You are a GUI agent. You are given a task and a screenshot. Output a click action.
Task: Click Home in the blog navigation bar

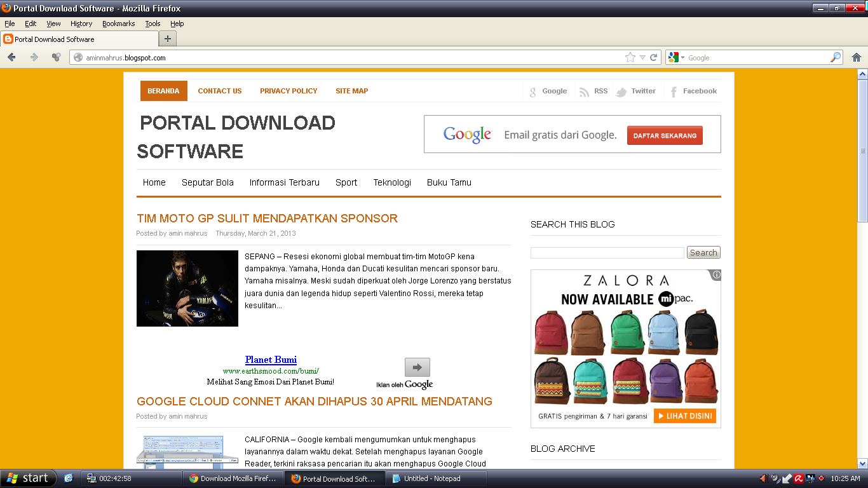(x=154, y=182)
